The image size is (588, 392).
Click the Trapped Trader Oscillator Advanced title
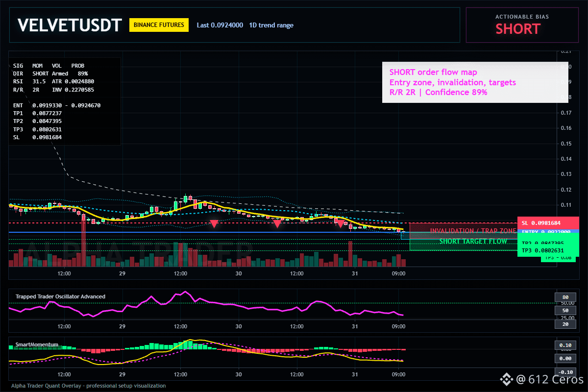60,296
